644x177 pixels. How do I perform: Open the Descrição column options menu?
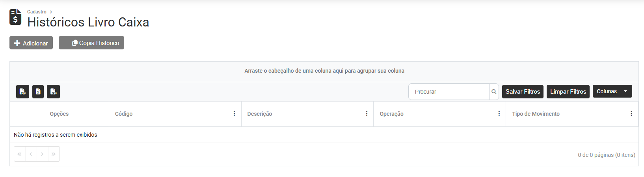[x=367, y=114]
